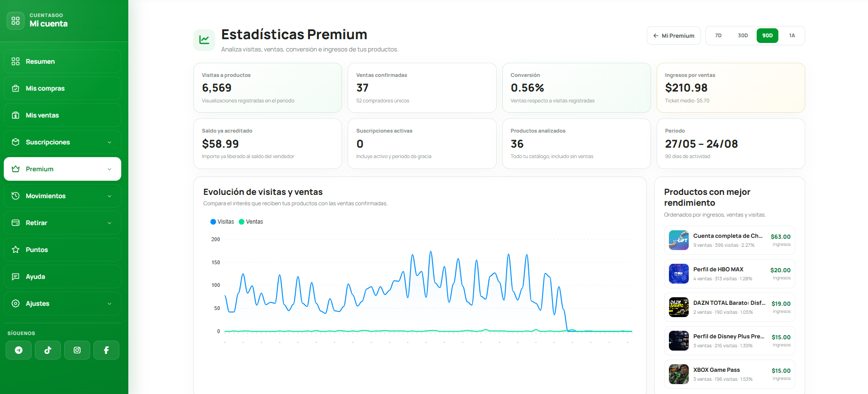Click the Resumen grid icon
Screen dimensions: 868x394
(16, 61)
